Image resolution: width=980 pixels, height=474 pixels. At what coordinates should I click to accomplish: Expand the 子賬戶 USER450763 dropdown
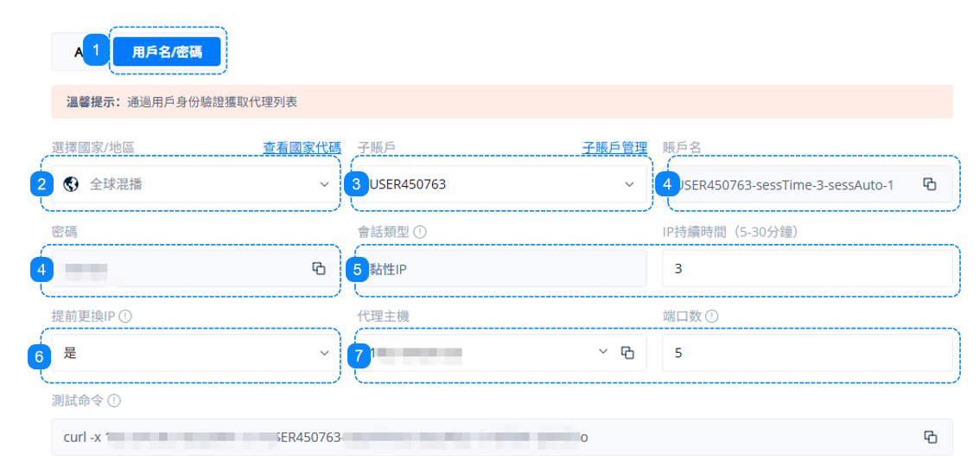[x=501, y=184]
